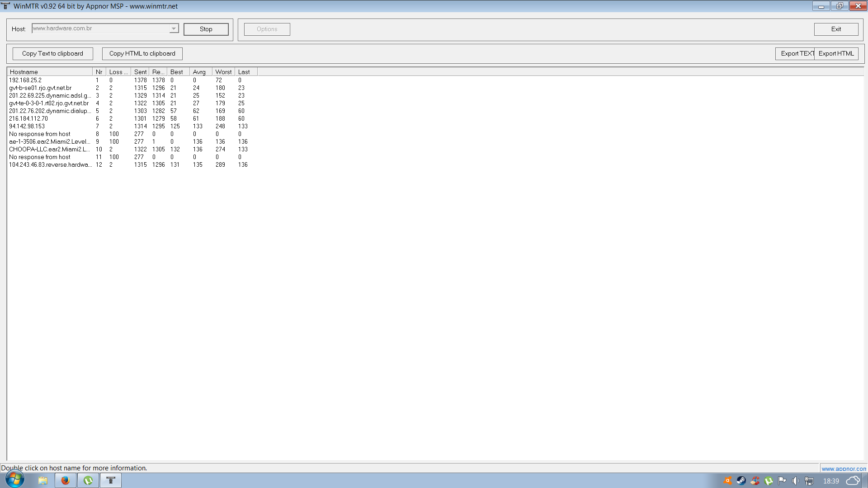
Task: Open the Steam tray icon
Action: [741, 481]
